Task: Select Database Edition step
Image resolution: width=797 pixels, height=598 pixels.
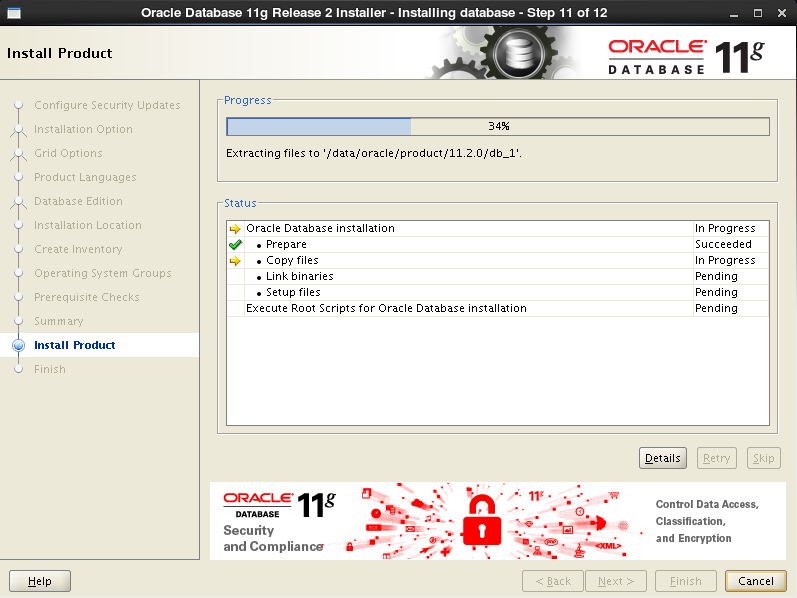Action: click(x=78, y=201)
